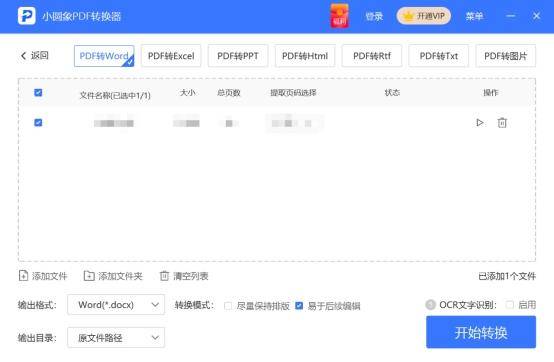Uncheck the file row checkbox
The height and width of the screenshot is (362, 554).
point(38,123)
